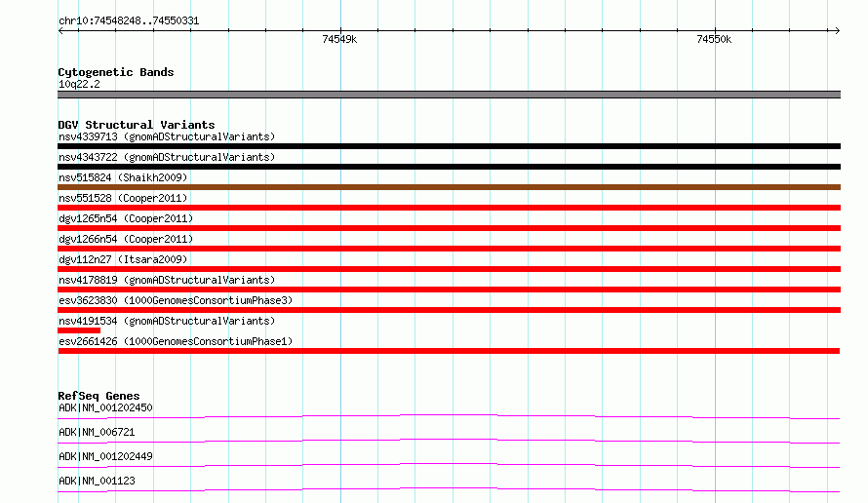
Task: Open variant nsv4191534 label
Action: point(167,321)
